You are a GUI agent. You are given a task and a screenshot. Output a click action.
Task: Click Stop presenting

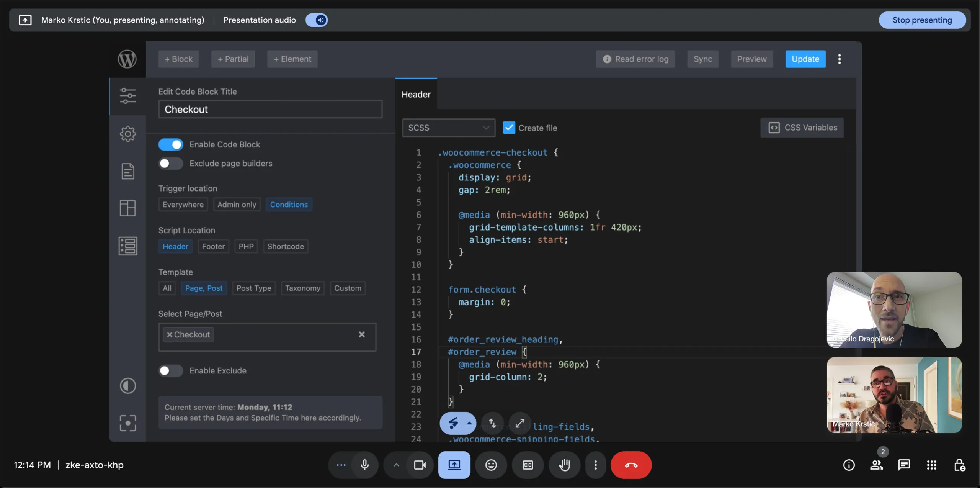(x=922, y=20)
